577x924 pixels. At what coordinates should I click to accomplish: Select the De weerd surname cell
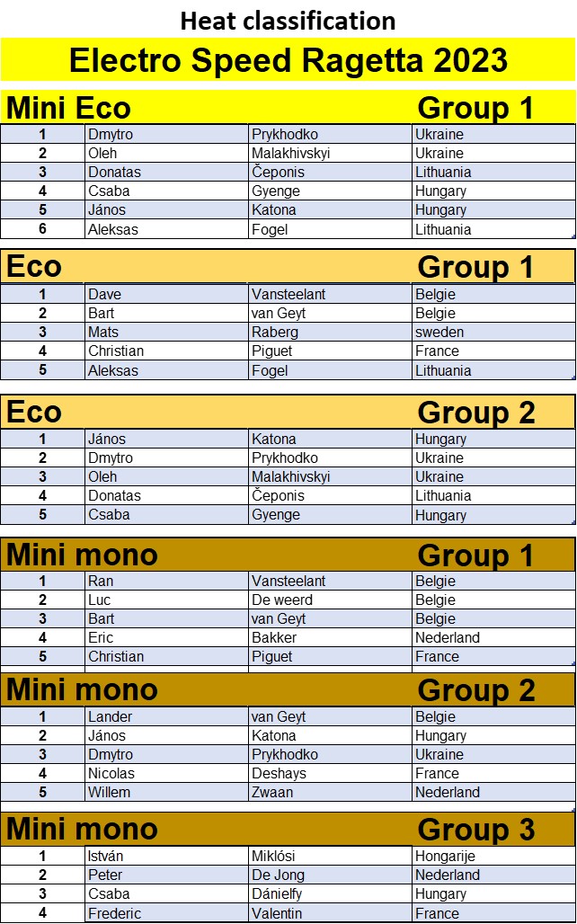[330, 600]
